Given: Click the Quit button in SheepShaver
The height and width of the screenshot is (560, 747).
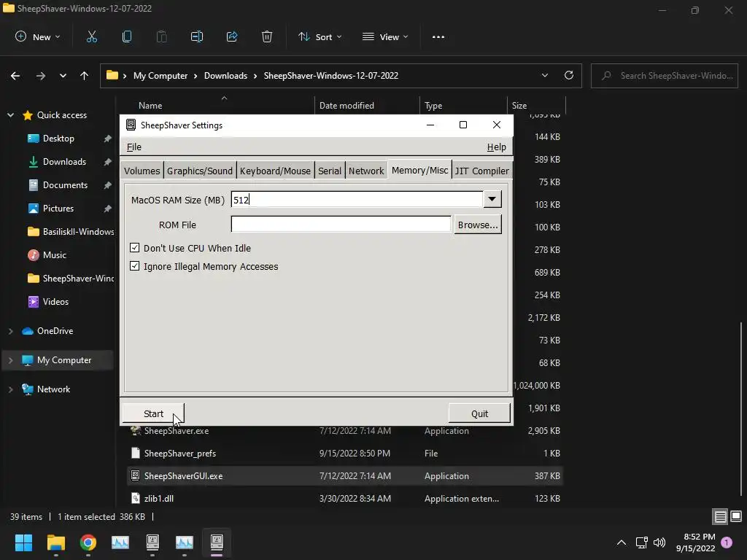Looking at the screenshot, I should (x=479, y=414).
